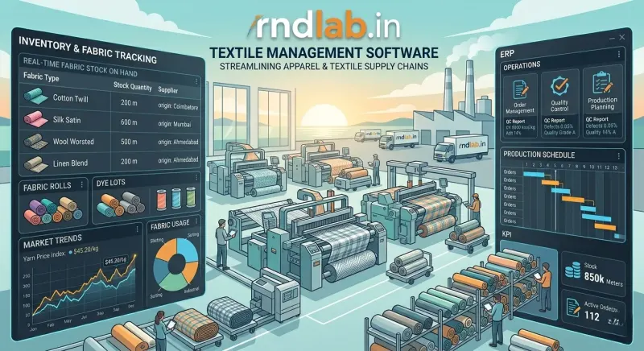Open the ERP panel menu dots

(618, 55)
